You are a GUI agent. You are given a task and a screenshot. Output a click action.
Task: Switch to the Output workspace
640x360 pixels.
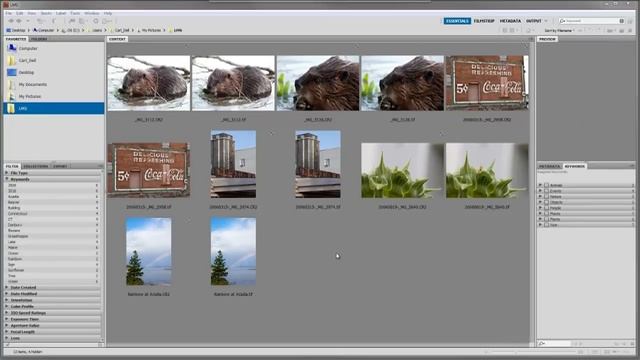[x=533, y=21]
